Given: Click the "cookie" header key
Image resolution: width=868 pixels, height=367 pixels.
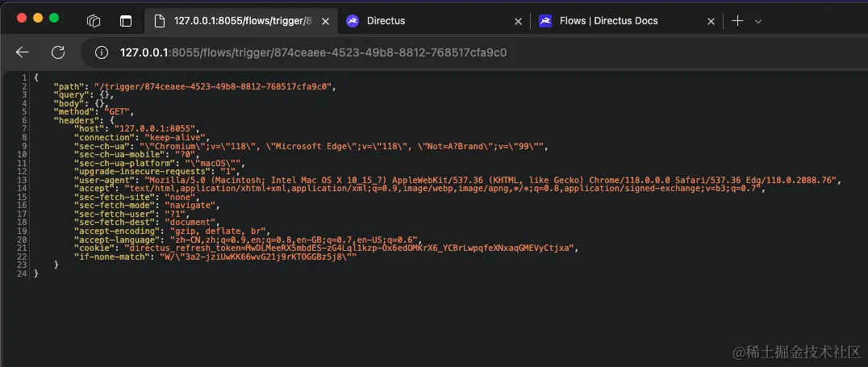Looking at the screenshot, I should pos(94,248).
